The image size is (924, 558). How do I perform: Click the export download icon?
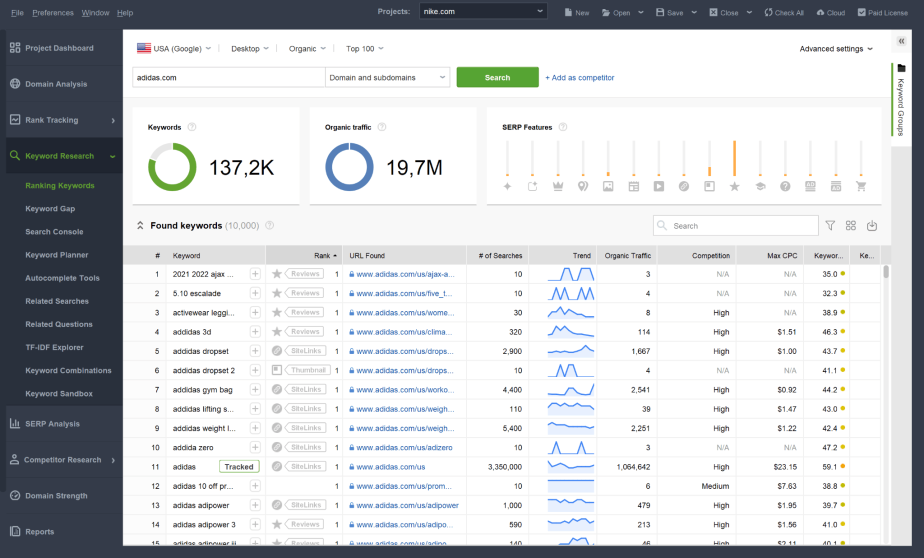coord(872,226)
